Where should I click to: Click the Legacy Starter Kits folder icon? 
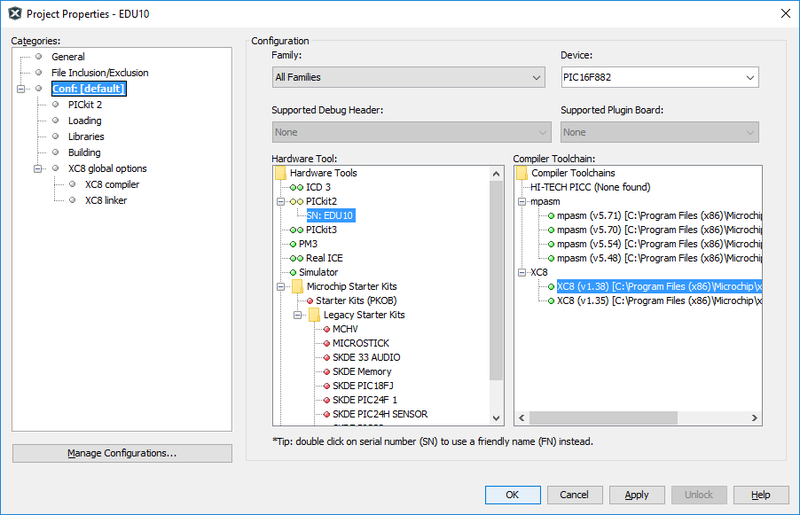pos(314,315)
